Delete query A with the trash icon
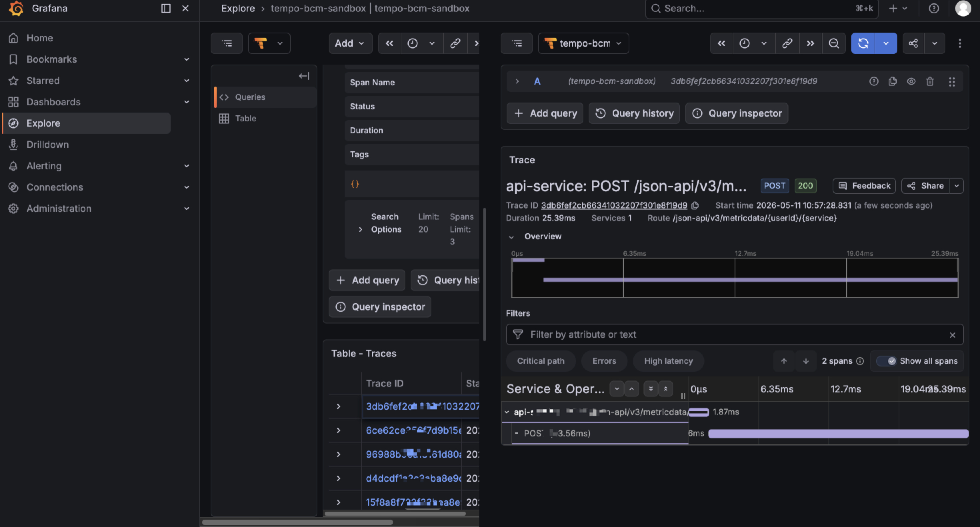The image size is (980, 527). click(x=930, y=81)
